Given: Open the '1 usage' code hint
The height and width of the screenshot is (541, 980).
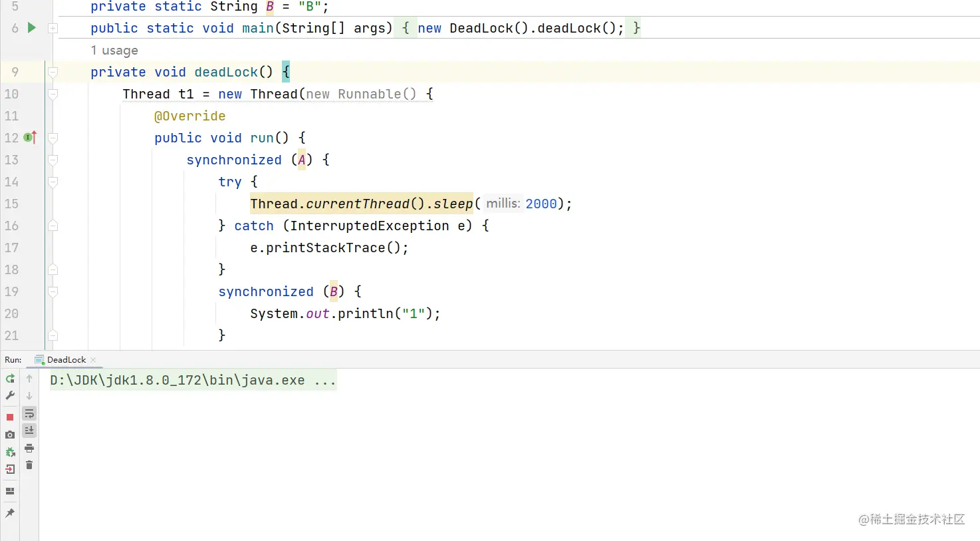Looking at the screenshot, I should 114,51.
